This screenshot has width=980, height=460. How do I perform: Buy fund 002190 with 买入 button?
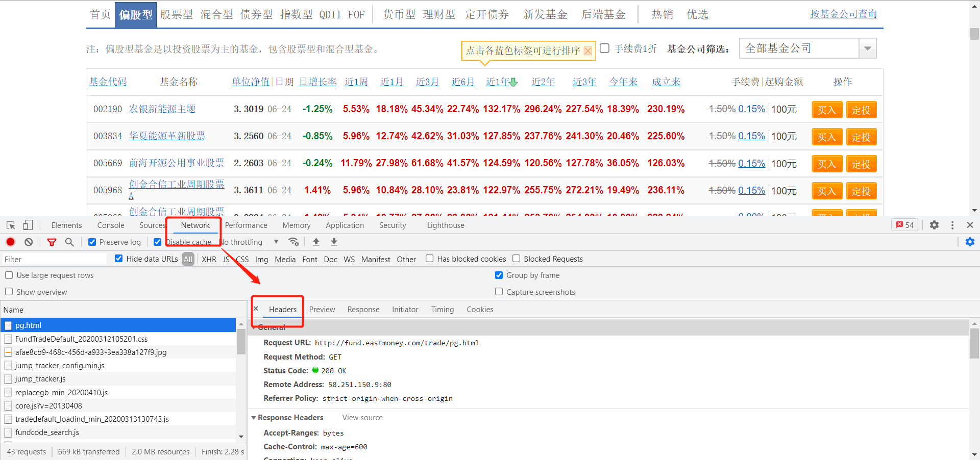827,110
